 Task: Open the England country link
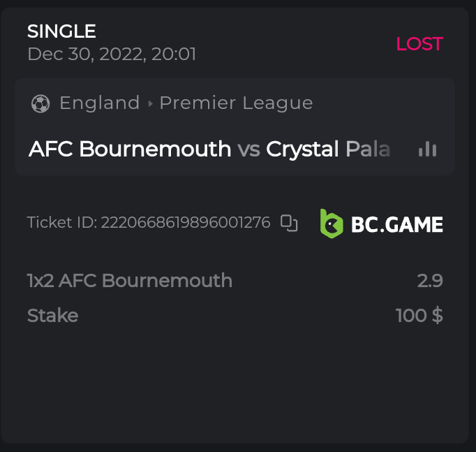[x=100, y=103]
